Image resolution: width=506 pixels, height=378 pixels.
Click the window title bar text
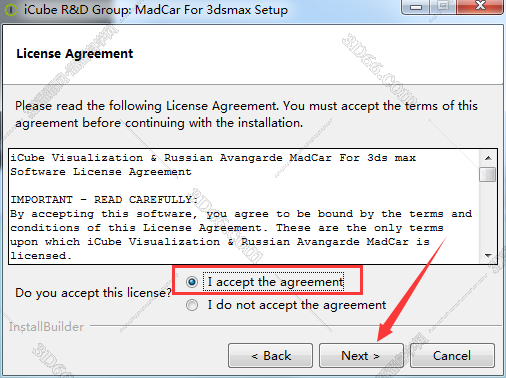pyautogui.click(x=156, y=10)
